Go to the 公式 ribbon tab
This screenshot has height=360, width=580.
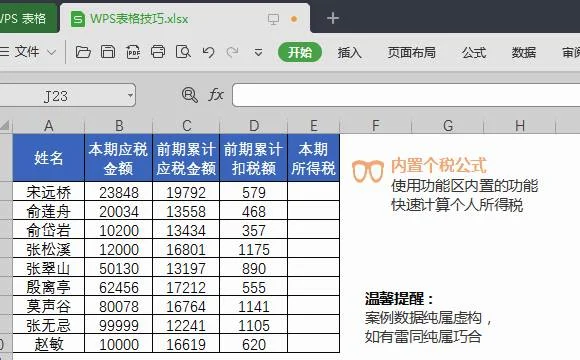tap(474, 53)
